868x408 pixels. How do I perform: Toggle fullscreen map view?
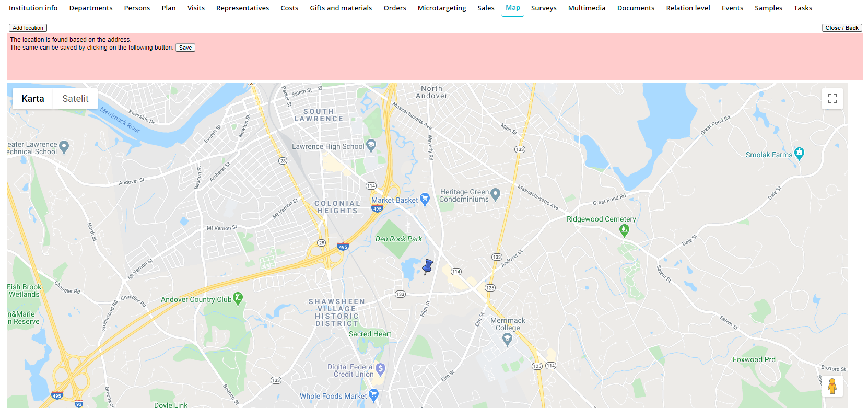[x=832, y=99]
